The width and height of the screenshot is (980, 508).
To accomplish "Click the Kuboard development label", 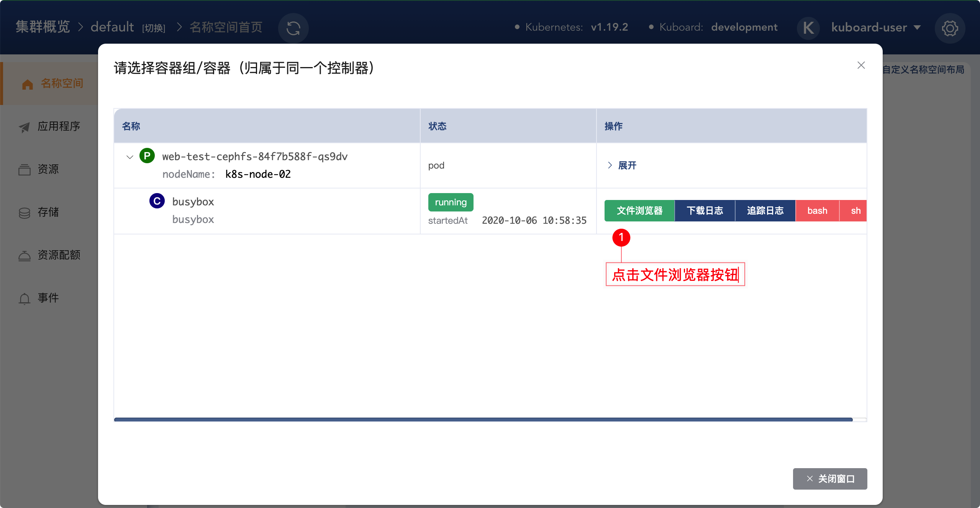I will (x=744, y=27).
